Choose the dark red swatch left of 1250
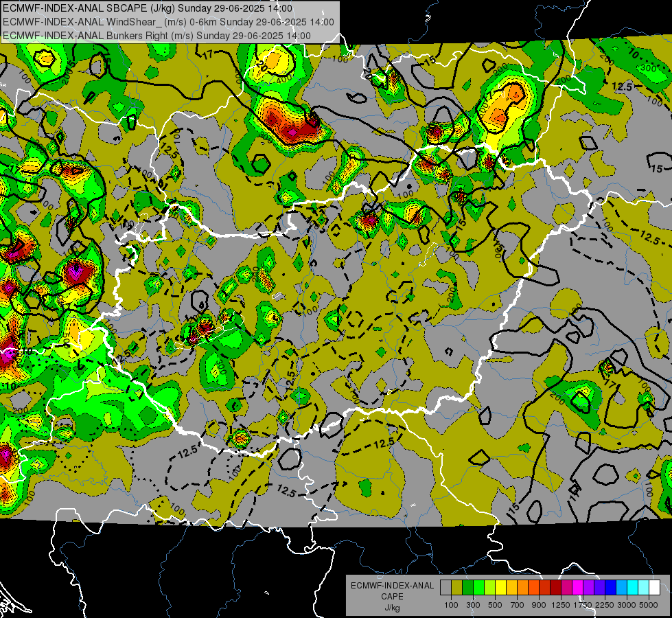Viewport: 672px width, 618px height. pyautogui.click(x=556, y=588)
